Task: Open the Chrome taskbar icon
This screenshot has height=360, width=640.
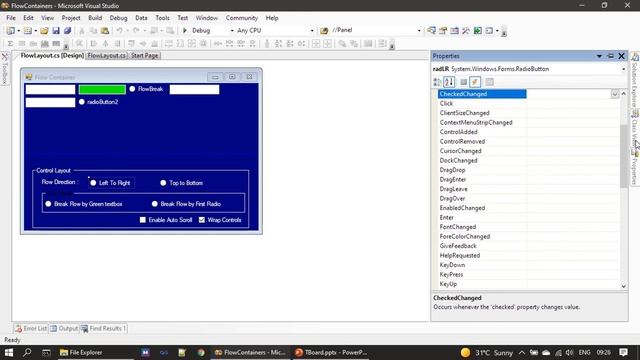Action: 200,352
